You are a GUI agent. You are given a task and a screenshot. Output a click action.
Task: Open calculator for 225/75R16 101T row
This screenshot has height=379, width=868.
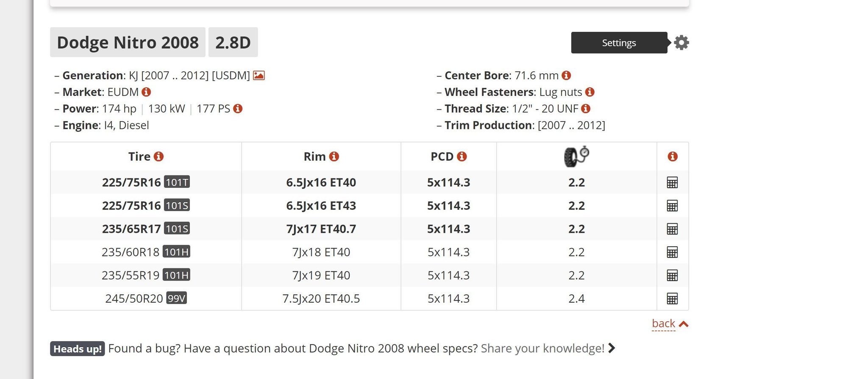pyautogui.click(x=672, y=182)
